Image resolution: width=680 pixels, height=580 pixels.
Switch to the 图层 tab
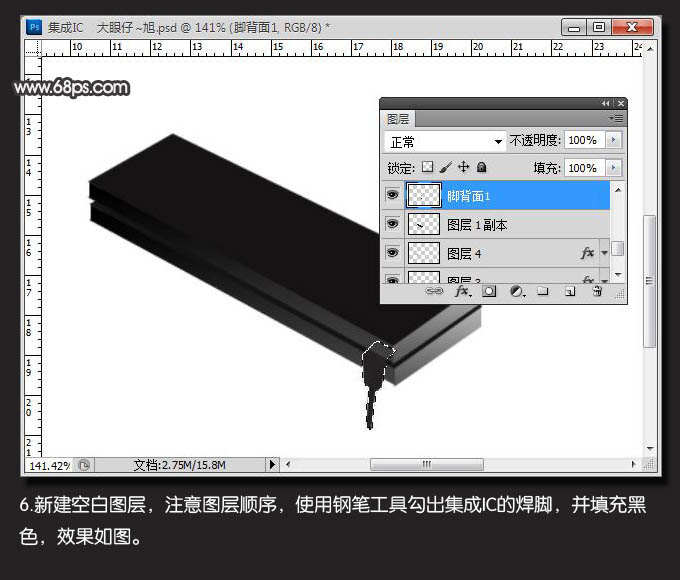[398, 118]
